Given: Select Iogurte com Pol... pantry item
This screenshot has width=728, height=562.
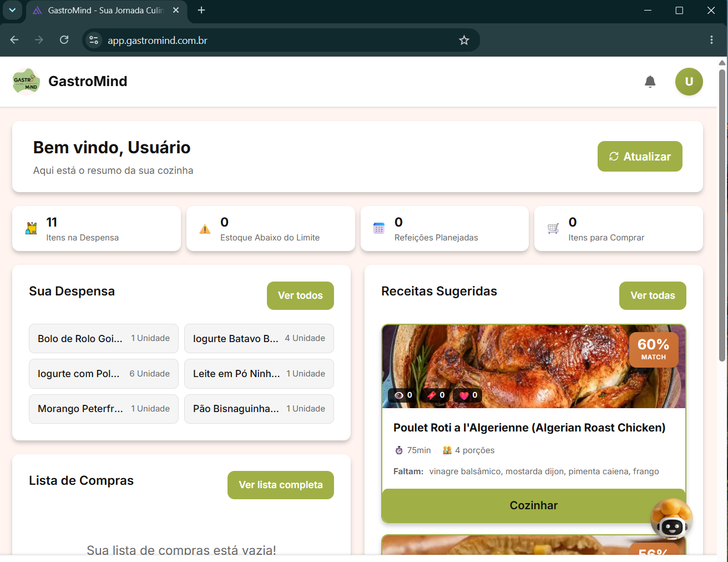Looking at the screenshot, I should point(104,374).
